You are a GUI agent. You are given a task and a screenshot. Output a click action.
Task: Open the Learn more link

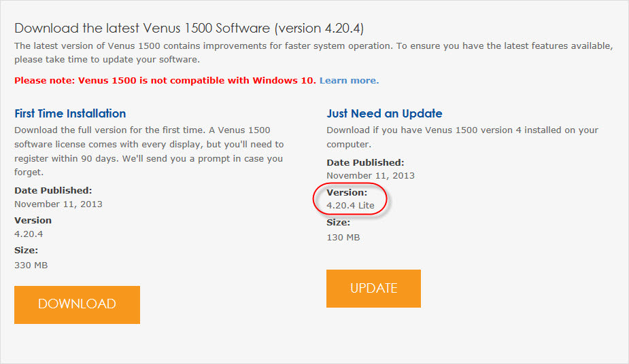[349, 81]
